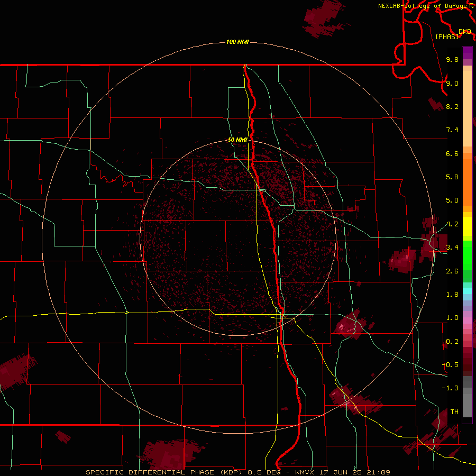Click the cyan segment of the color bar
This screenshot has height=476, width=476.
click(467, 291)
